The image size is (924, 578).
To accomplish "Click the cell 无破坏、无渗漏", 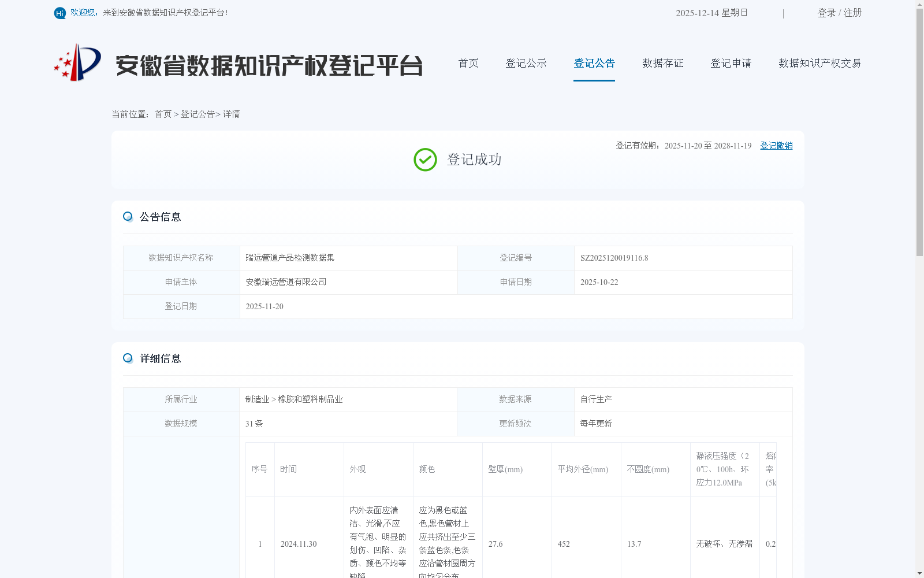I will pos(724,544).
